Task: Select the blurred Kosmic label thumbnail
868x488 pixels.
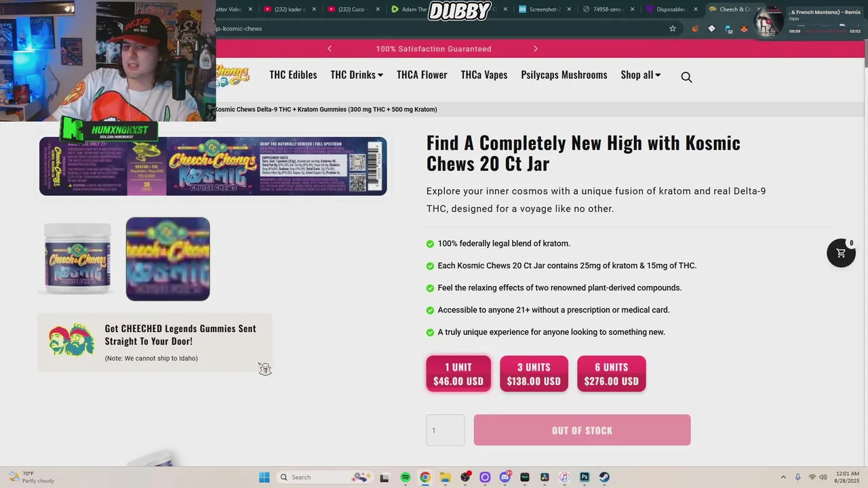Action: click(x=167, y=259)
